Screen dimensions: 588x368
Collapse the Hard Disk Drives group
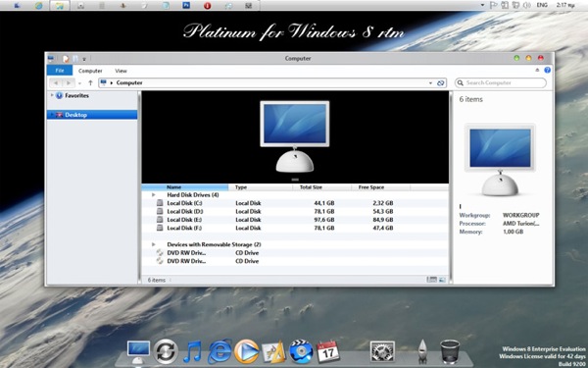tap(154, 195)
